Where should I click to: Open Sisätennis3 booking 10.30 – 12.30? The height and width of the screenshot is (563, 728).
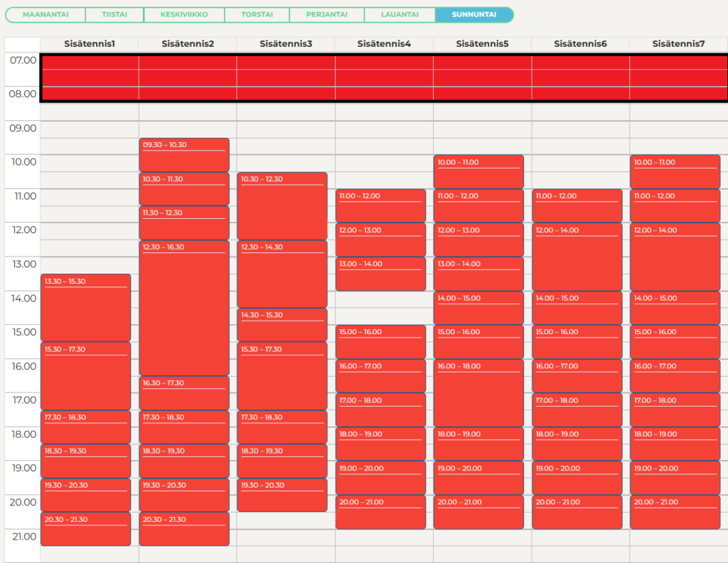[282, 206]
